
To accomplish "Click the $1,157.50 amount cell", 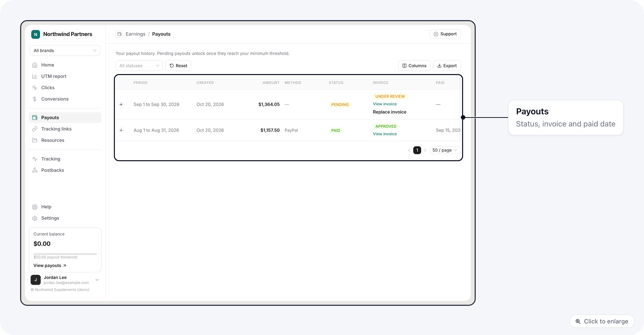I will (270, 130).
